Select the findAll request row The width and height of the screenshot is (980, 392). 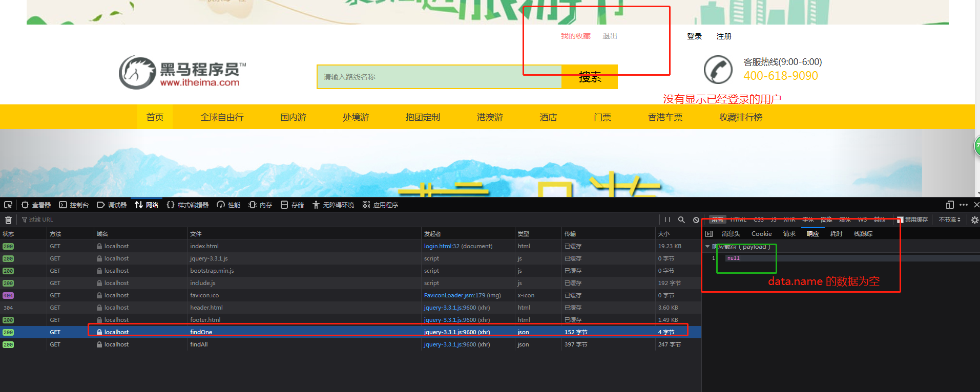(x=350, y=344)
